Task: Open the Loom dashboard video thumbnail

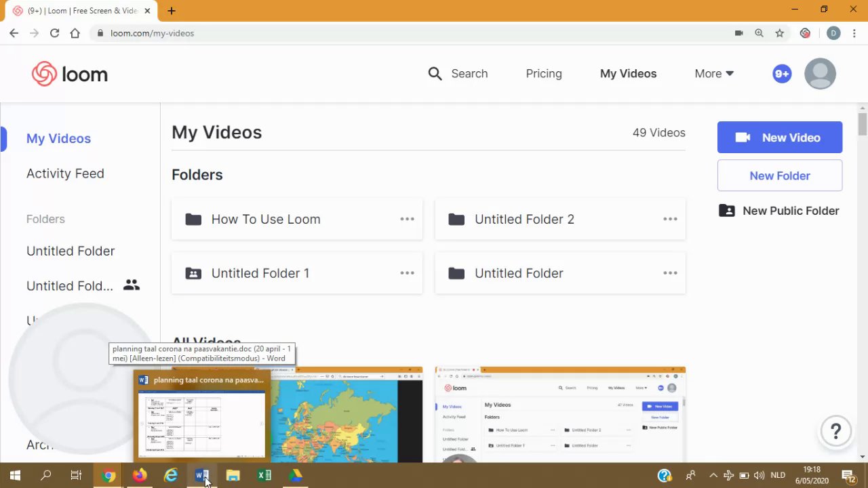Action: pyautogui.click(x=560, y=415)
